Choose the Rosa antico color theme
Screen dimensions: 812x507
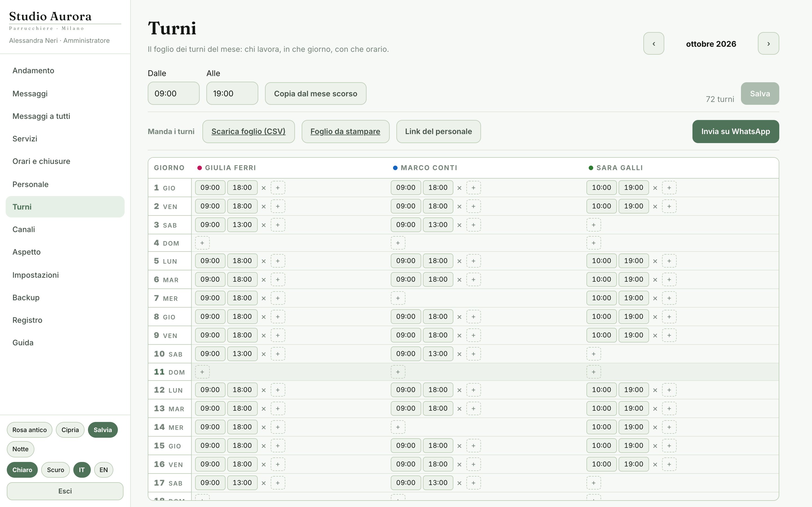tap(30, 430)
